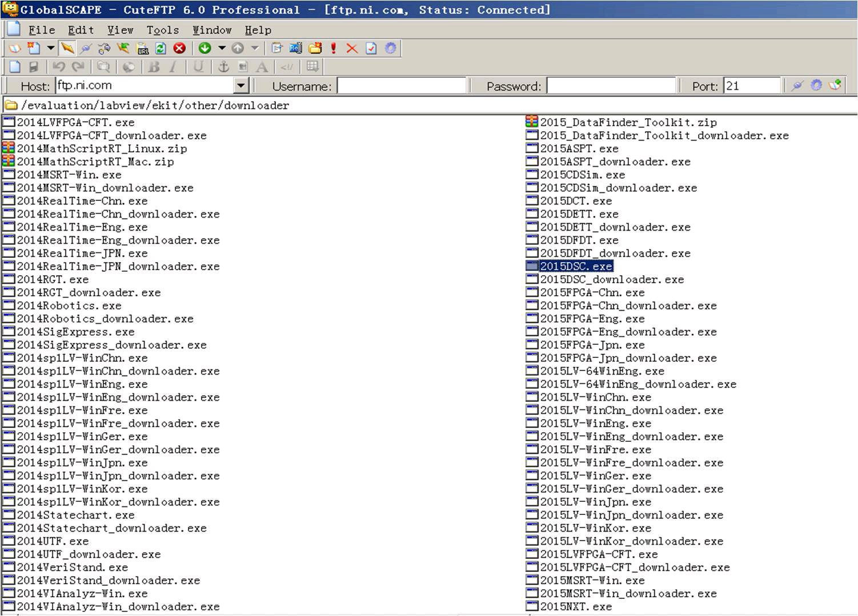Click the gear icon beside the Port field
Image resolution: width=858 pixels, height=616 pixels.
click(x=816, y=86)
